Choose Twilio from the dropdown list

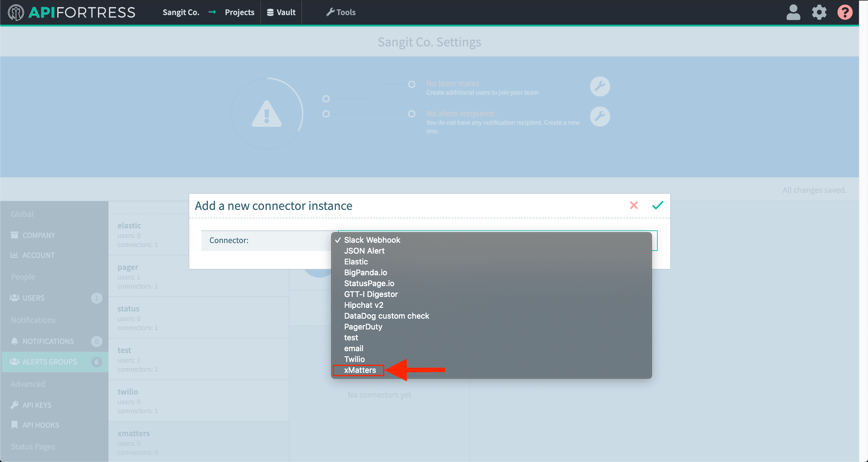click(x=354, y=359)
